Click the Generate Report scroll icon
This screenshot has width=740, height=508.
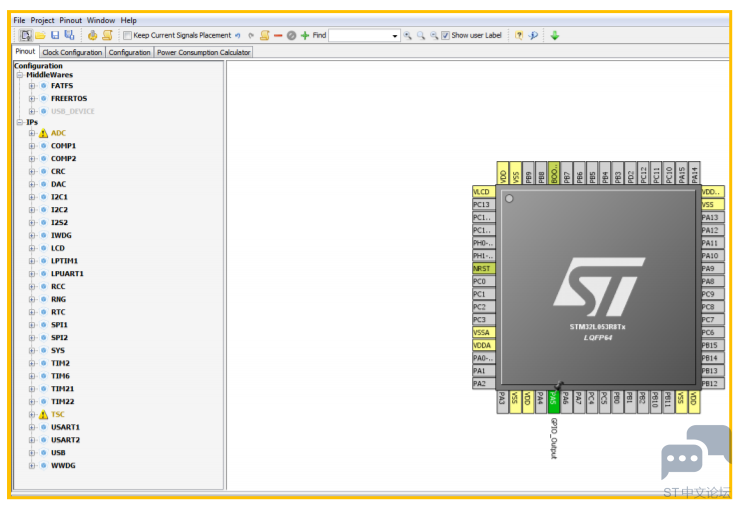coord(108,35)
